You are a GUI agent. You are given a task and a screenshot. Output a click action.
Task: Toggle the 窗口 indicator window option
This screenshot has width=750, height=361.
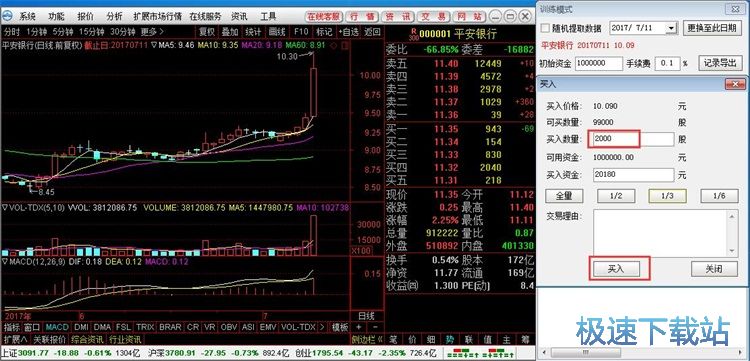click(32, 327)
